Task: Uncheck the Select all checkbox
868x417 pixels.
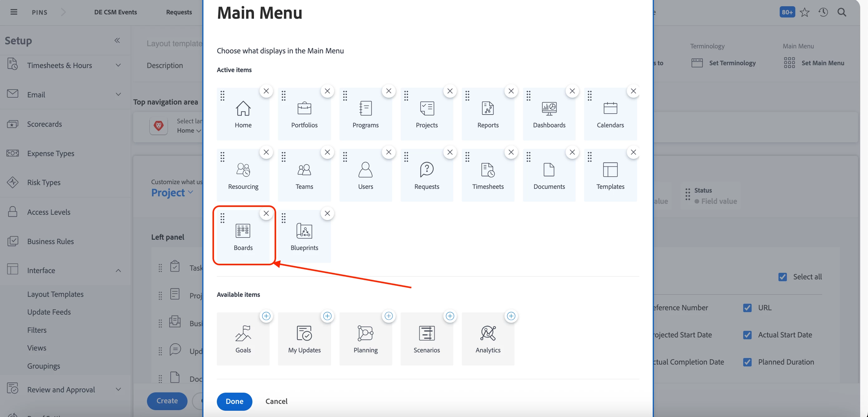Action: click(x=783, y=277)
